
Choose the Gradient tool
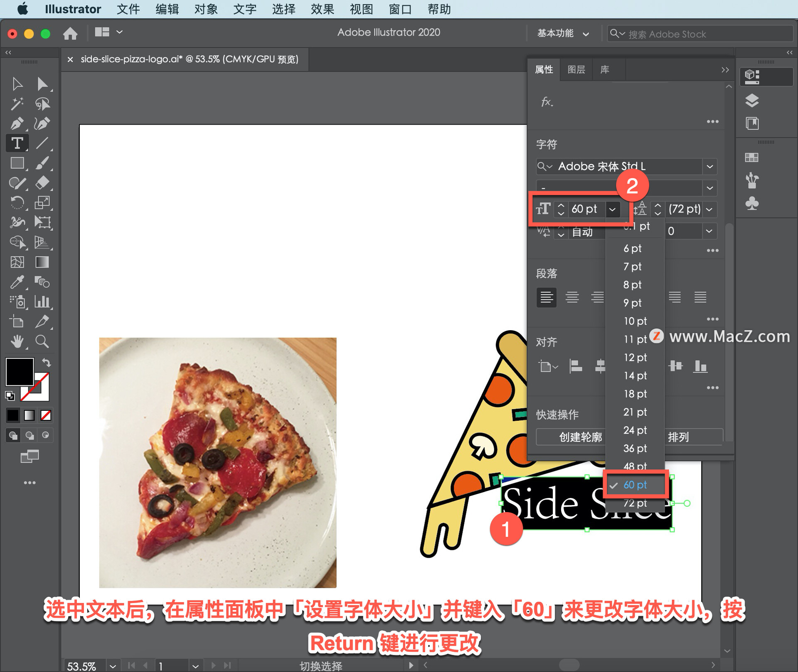click(x=42, y=262)
